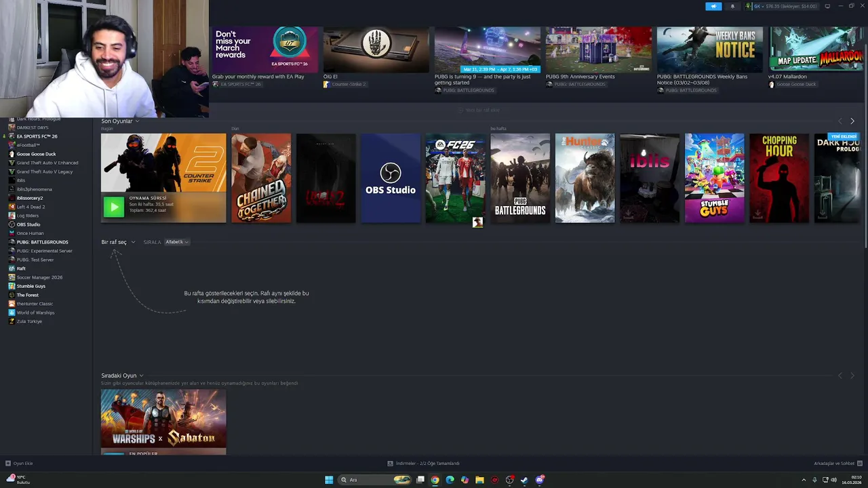Open the EA FC26 game cover
The width and height of the screenshot is (868, 488).
455,178
